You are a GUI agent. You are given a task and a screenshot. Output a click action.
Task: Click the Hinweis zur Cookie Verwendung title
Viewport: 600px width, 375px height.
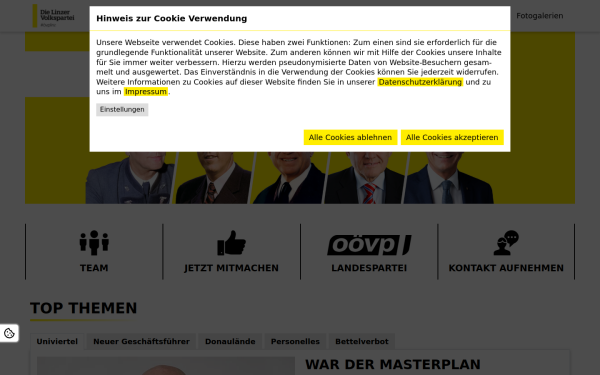click(x=171, y=18)
